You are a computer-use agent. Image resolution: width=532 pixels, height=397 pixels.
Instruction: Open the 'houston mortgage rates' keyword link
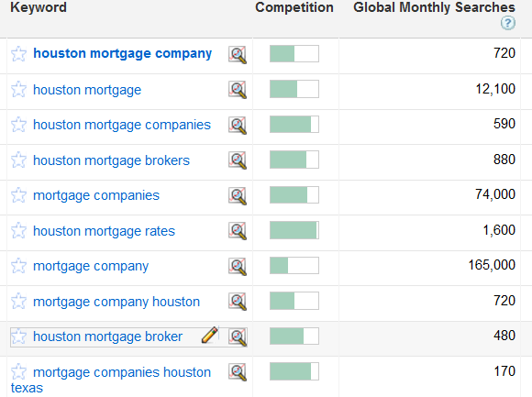click(x=104, y=231)
